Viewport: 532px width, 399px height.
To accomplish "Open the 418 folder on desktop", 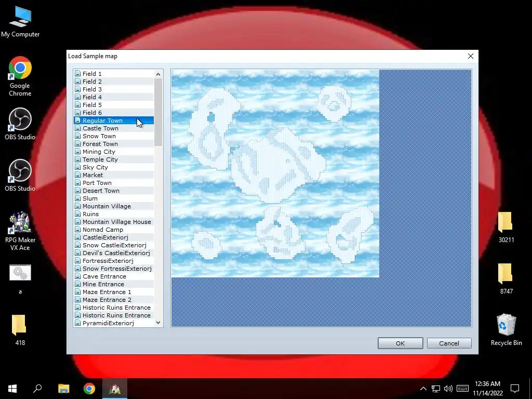I will coord(20,330).
